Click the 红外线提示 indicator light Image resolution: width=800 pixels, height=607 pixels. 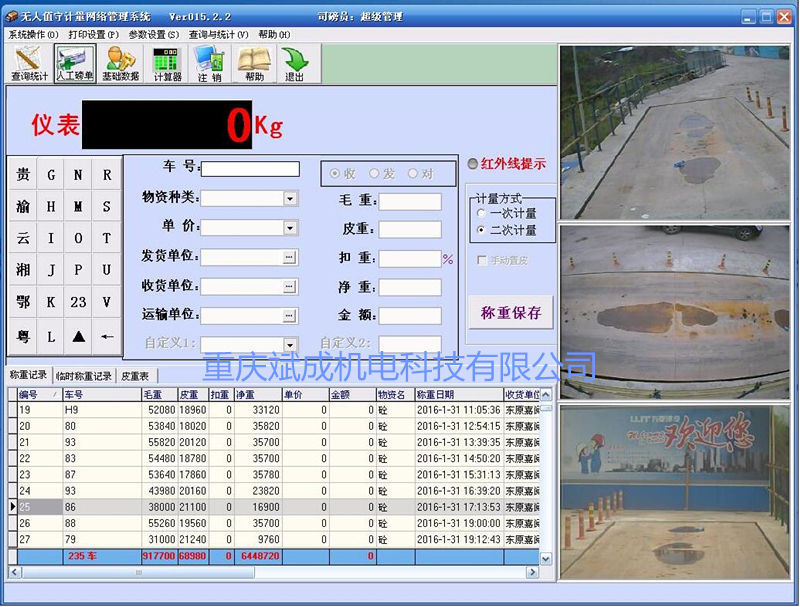tap(473, 164)
